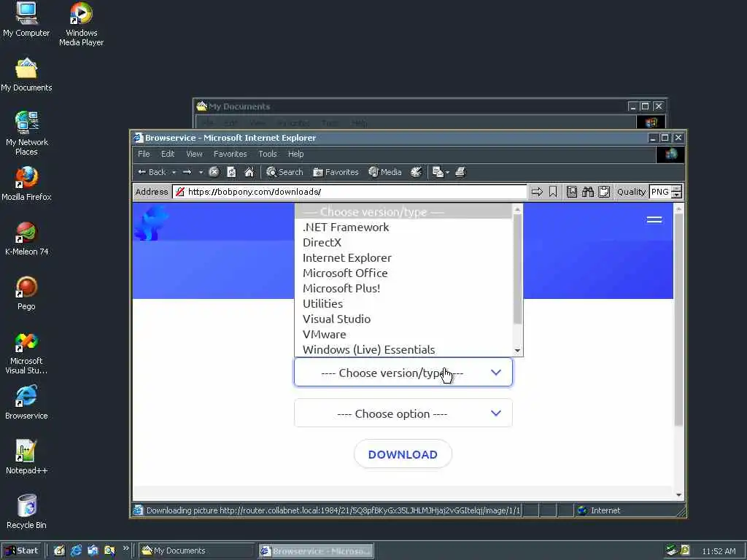Select the Browservice desktop shortcut

click(x=26, y=402)
